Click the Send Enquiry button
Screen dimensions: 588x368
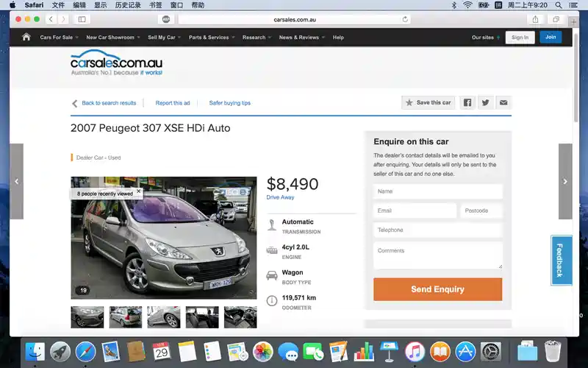(x=437, y=289)
